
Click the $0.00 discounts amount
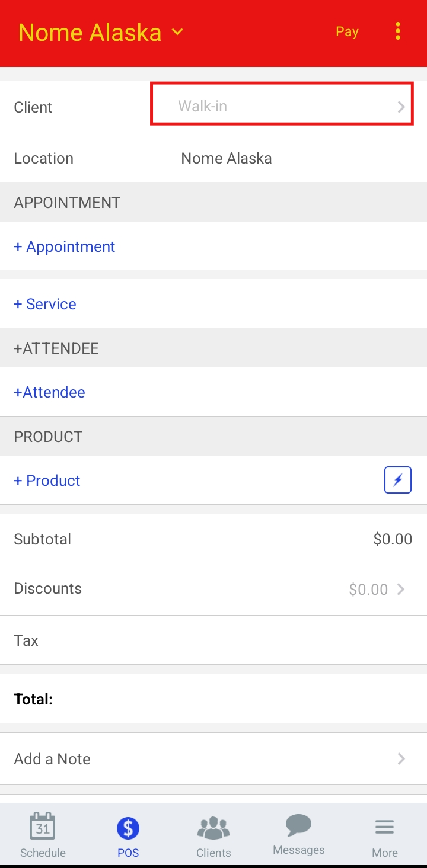pyautogui.click(x=368, y=589)
